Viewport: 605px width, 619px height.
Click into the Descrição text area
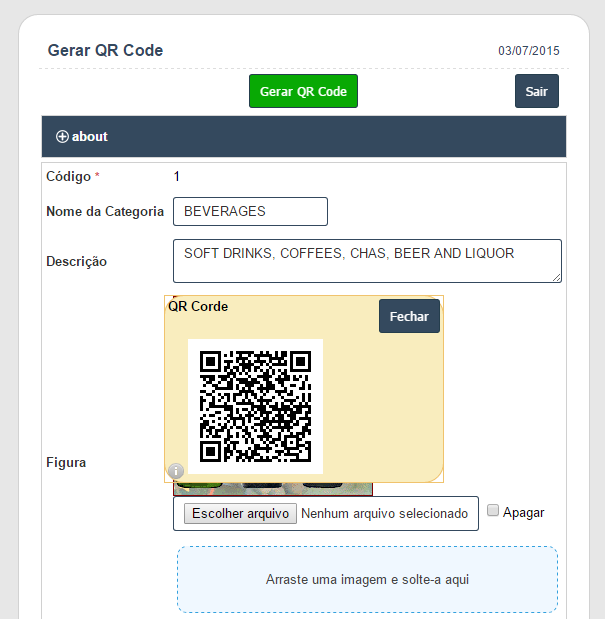(x=366, y=260)
